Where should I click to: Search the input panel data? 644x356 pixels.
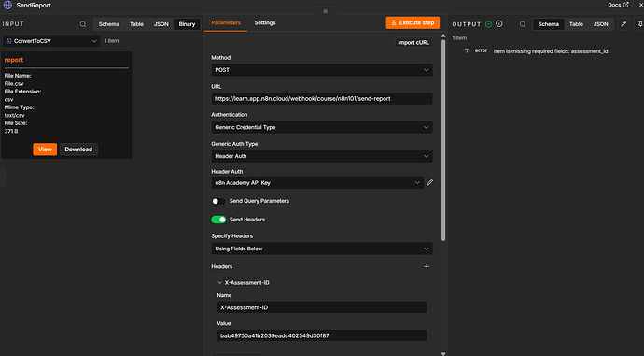[x=83, y=24]
